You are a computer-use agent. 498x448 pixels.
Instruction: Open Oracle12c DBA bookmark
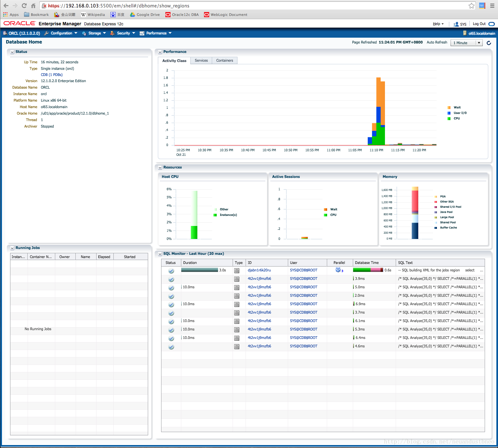click(182, 15)
